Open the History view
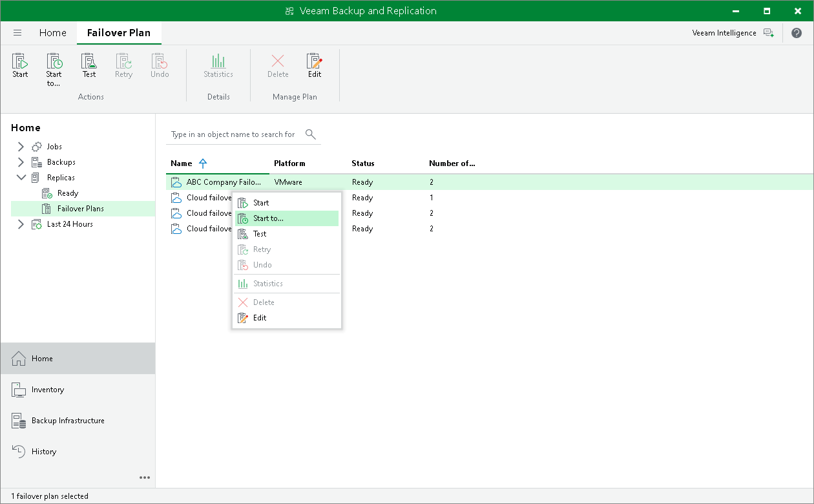The height and width of the screenshot is (504, 814). pyautogui.click(x=78, y=452)
